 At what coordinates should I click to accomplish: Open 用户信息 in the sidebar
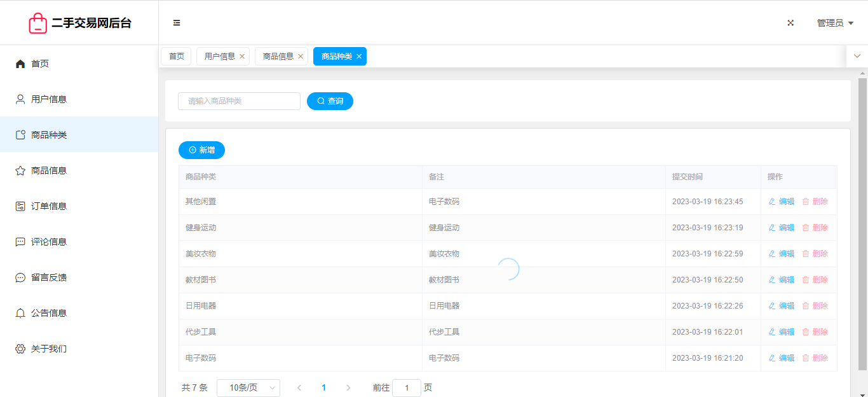[79, 99]
